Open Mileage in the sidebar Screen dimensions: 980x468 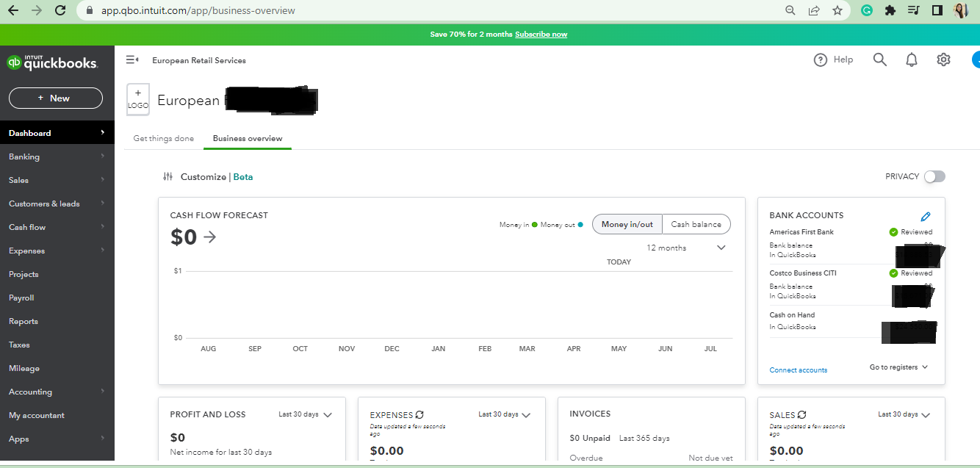click(x=57, y=368)
